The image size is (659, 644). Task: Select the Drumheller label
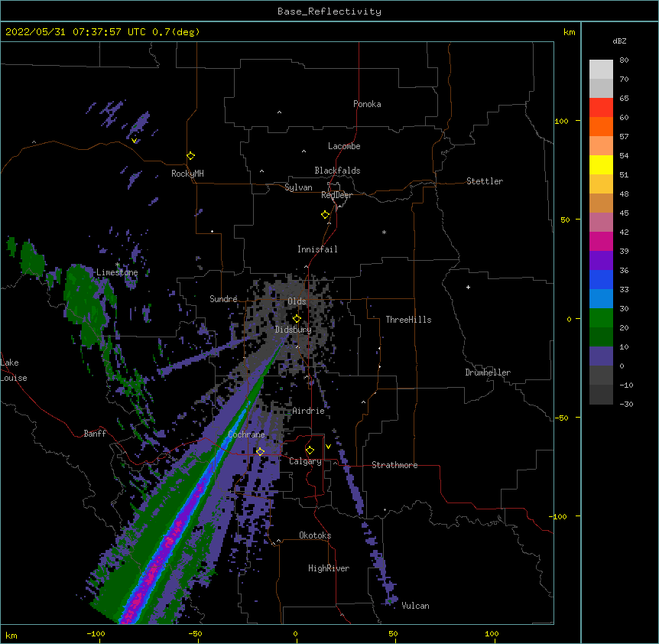click(x=488, y=372)
